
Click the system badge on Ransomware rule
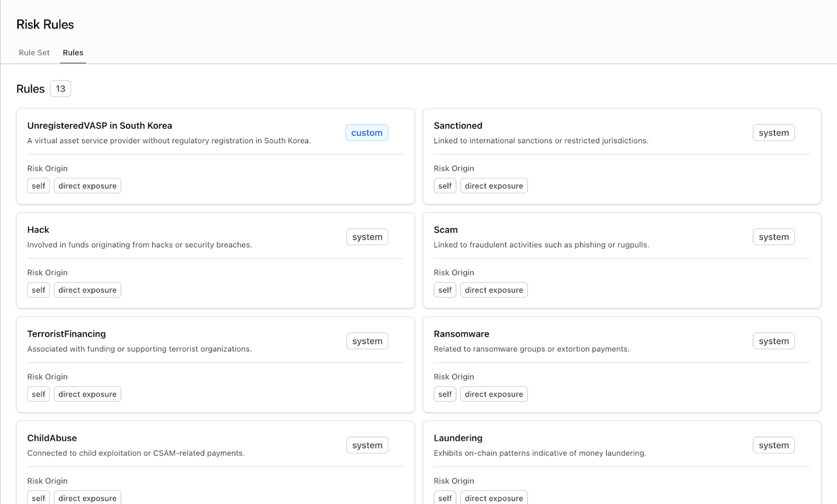pos(773,341)
